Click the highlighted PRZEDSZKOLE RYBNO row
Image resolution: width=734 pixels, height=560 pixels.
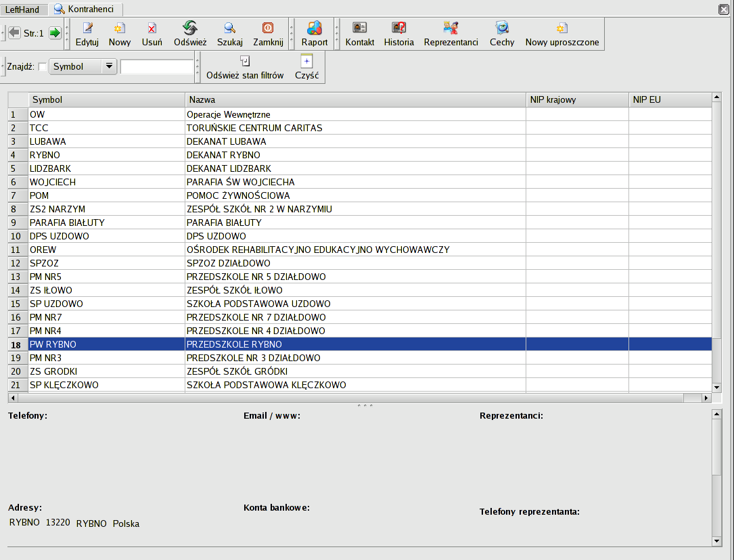tap(361, 345)
